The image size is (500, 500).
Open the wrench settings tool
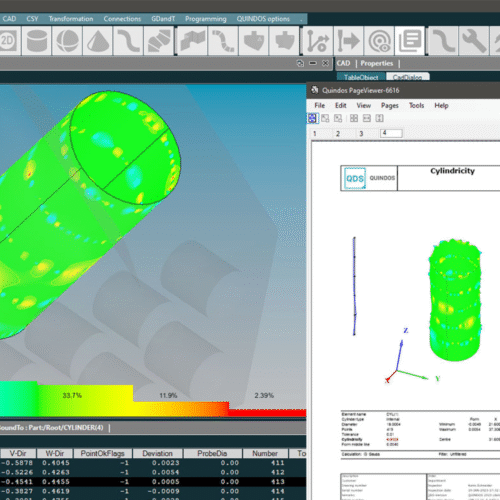[x=474, y=41]
